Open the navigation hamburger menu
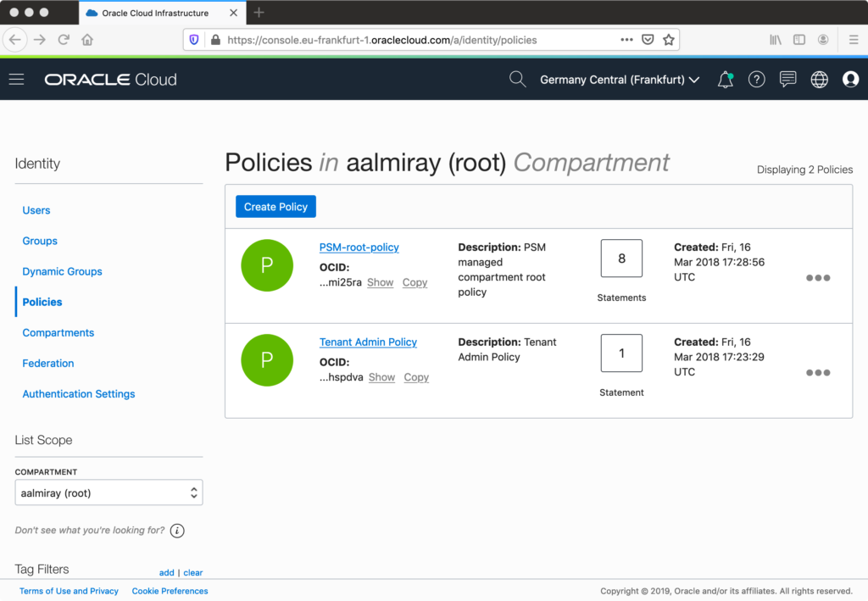The image size is (868, 601). [16, 79]
